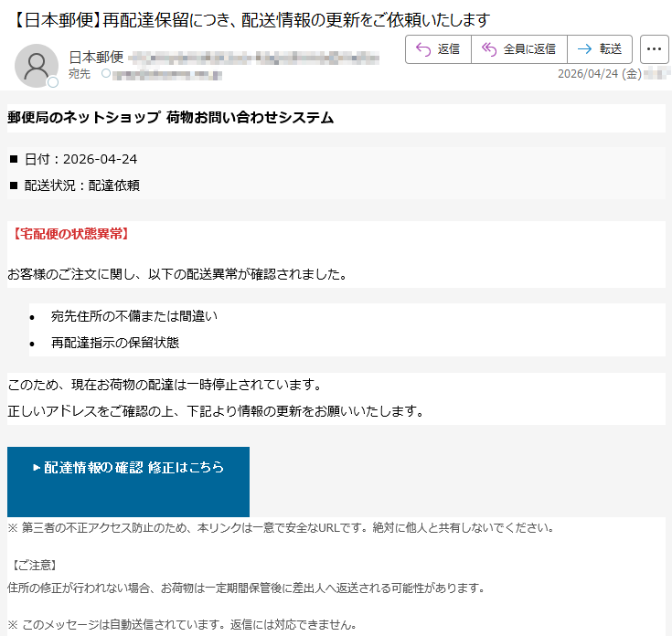Click the presence status circle on avatar
672x636 pixels.
pyautogui.click(x=53, y=82)
